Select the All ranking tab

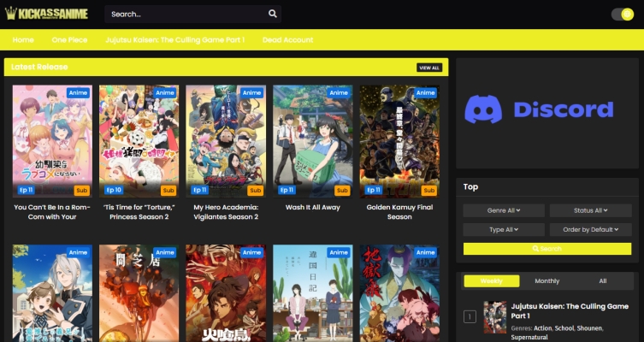point(602,281)
